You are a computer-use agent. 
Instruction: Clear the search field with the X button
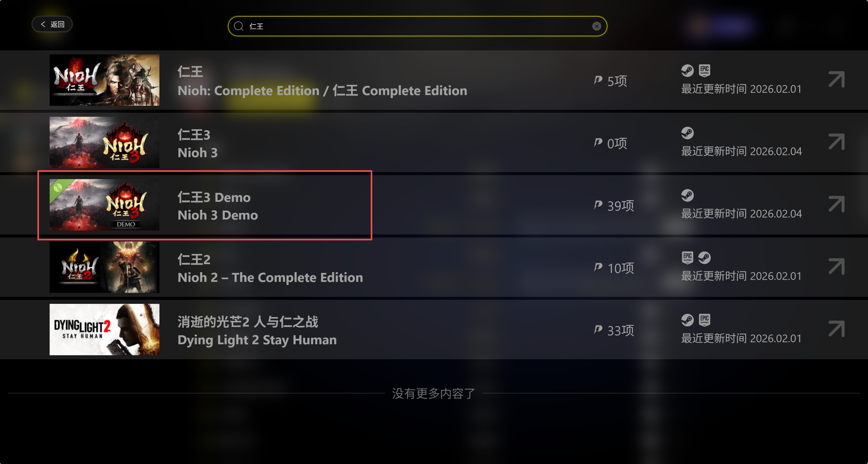[596, 26]
